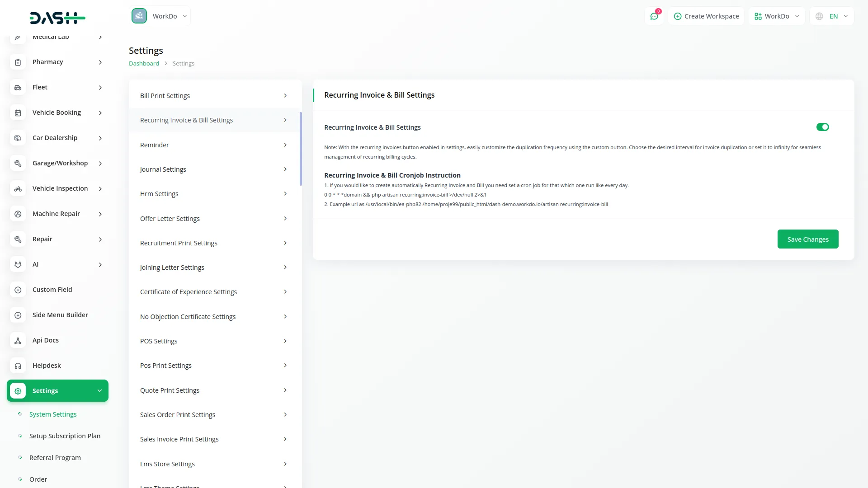Click the Api Docs sidebar icon
This screenshot has width=868, height=488.
click(18, 341)
